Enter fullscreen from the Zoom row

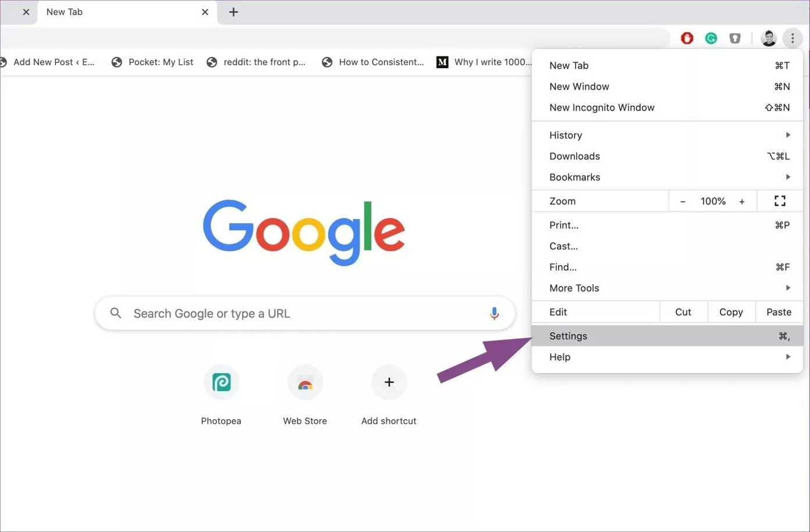point(780,201)
